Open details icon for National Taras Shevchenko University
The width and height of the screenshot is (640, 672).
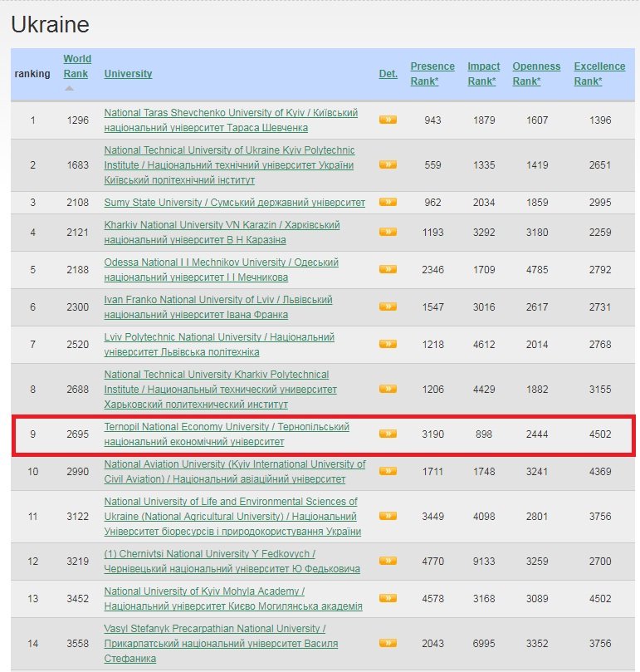click(x=388, y=120)
